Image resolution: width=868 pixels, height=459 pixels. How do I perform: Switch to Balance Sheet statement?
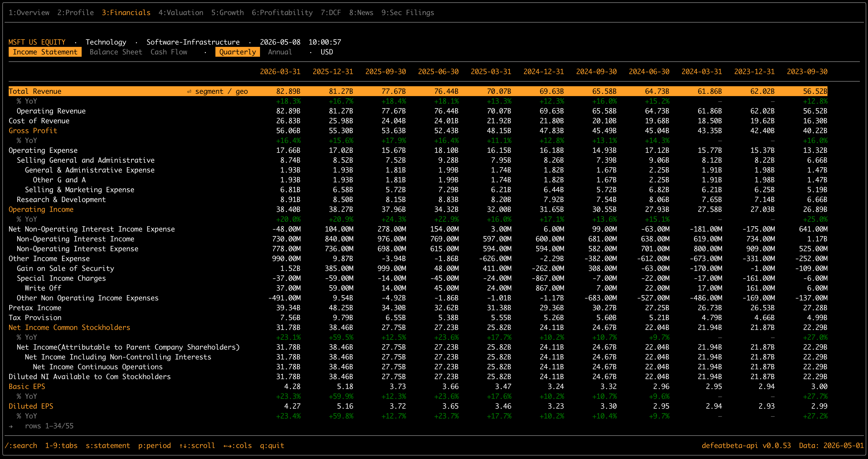click(x=116, y=52)
